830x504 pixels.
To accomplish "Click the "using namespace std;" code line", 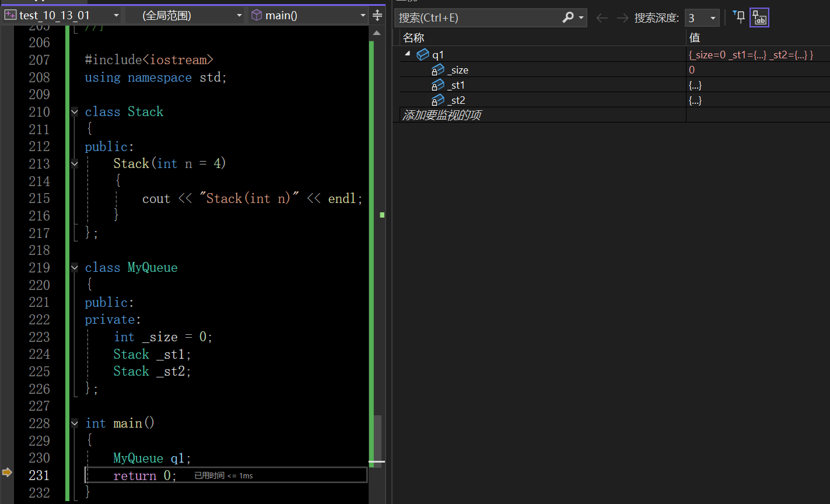I will pyautogui.click(x=156, y=78).
